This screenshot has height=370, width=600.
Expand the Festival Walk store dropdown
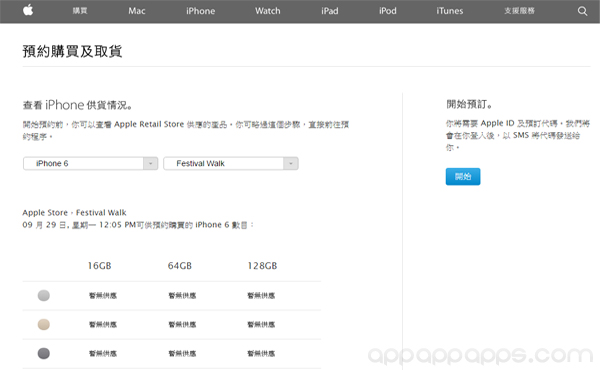click(231, 163)
